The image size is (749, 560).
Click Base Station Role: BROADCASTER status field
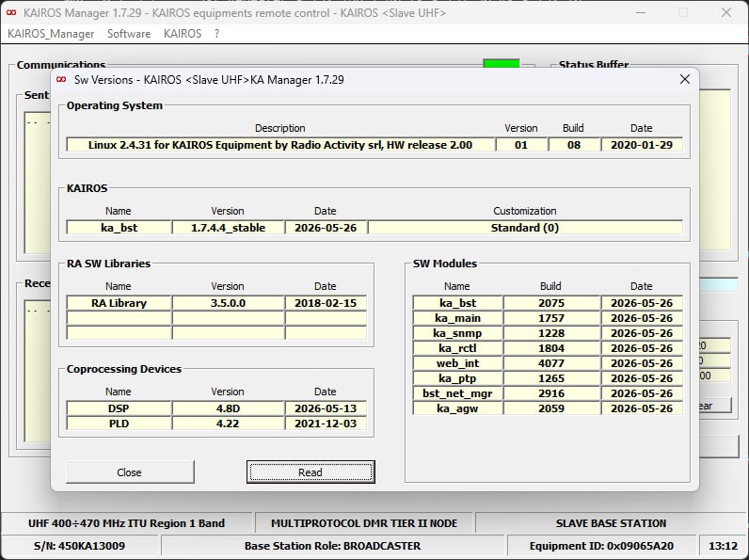coord(333,546)
